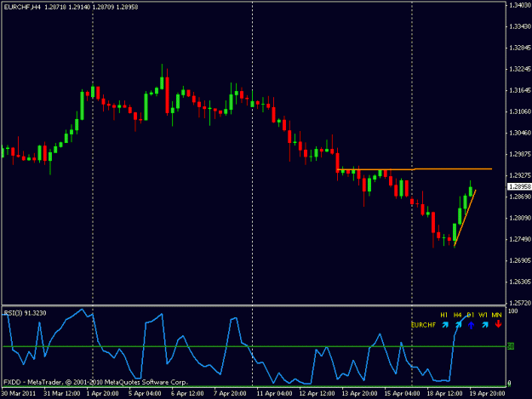The width and height of the screenshot is (532, 399).
Task: Click the FXDD MetaTrader MetaQuotes copyright text
Action: click(95, 382)
